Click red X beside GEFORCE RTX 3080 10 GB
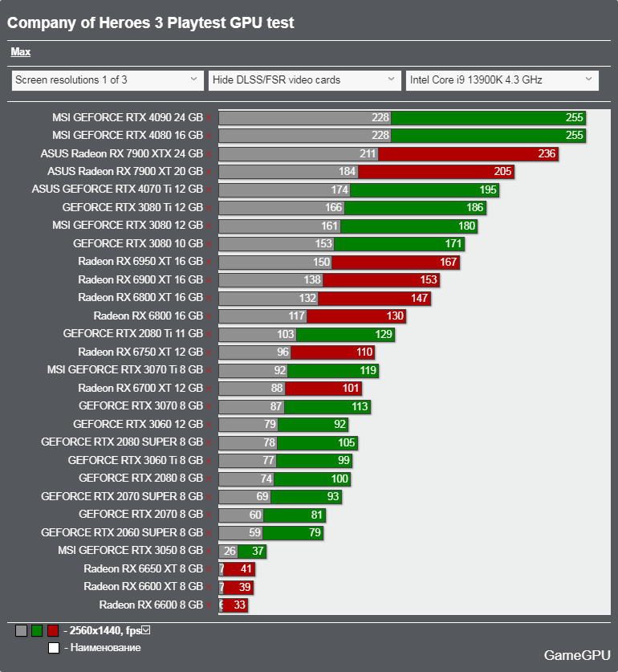The image size is (618, 672). [209, 244]
